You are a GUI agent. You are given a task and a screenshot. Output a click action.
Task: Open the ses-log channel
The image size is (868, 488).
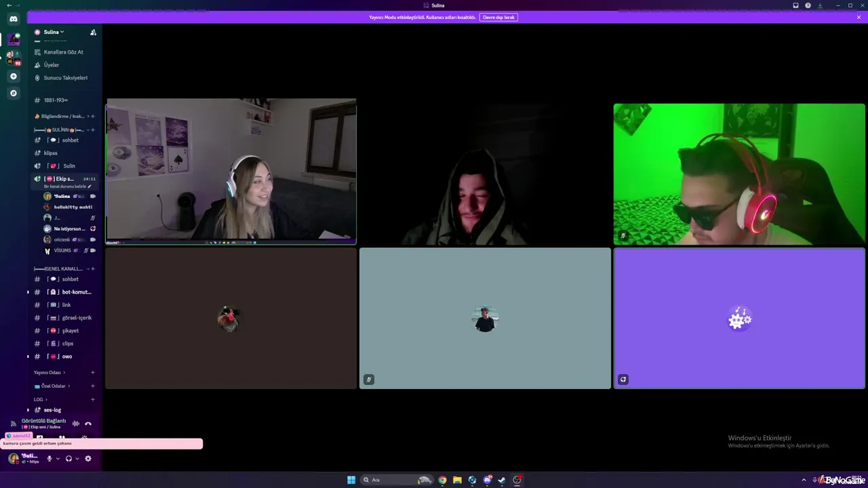click(x=52, y=410)
